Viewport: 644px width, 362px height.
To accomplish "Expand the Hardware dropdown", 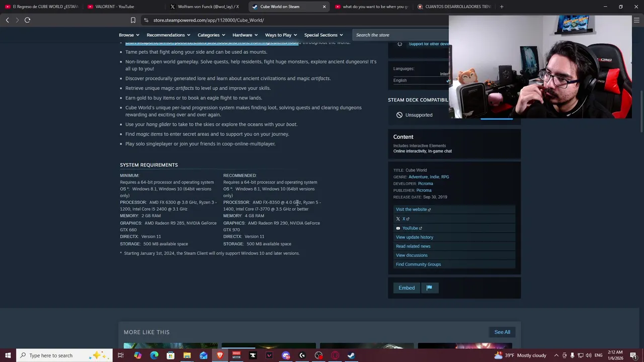I will click(245, 35).
